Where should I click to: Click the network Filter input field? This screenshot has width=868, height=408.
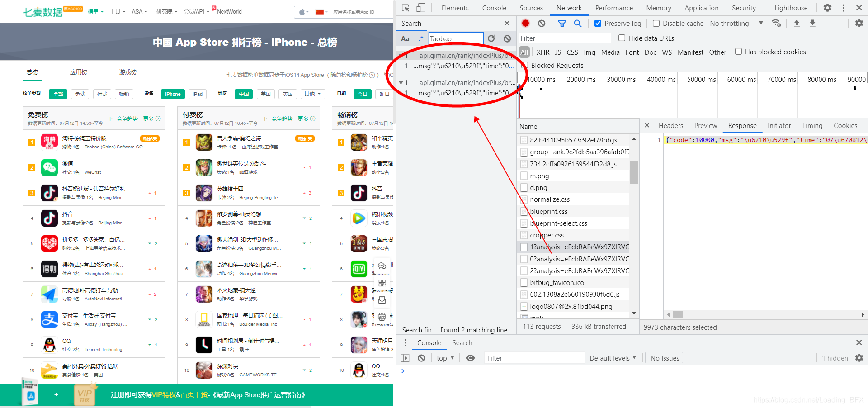(564, 38)
